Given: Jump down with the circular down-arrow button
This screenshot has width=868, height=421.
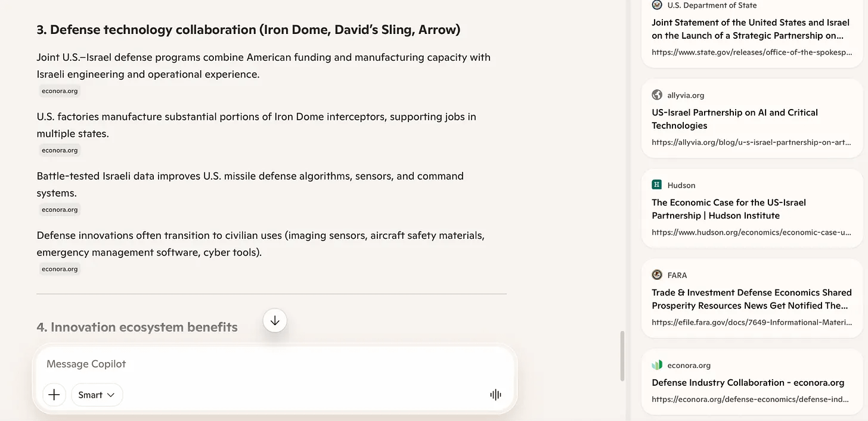Looking at the screenshot, I should (275, 321).
